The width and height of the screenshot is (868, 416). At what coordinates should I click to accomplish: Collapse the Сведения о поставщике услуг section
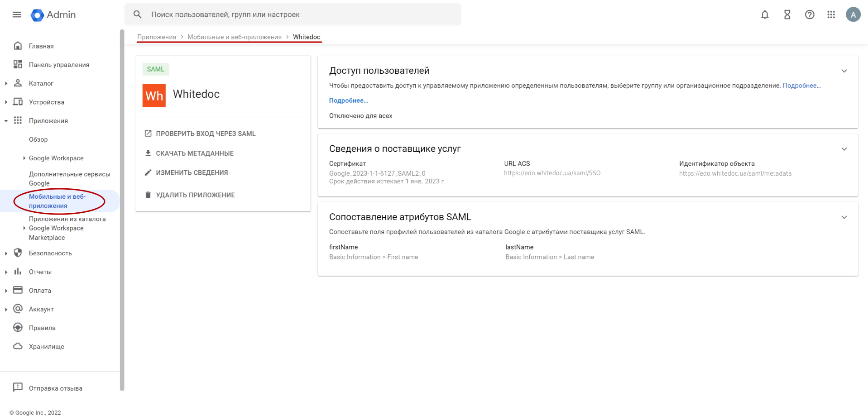(x=844, y=149)
